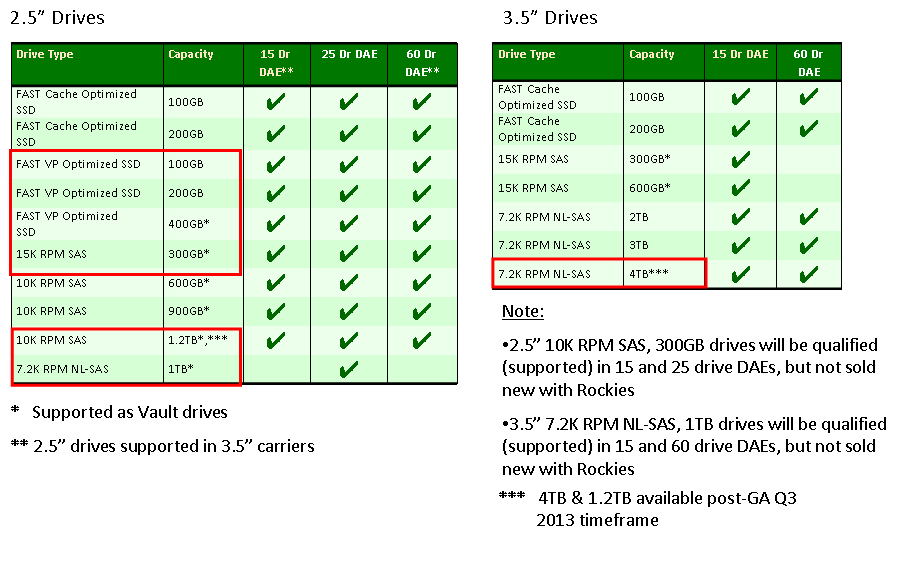Click 2.5" 15K RPM SAS checkmark under 15 Dr DAE**
The height and width of the screenshot is (567, 910).
276,254
